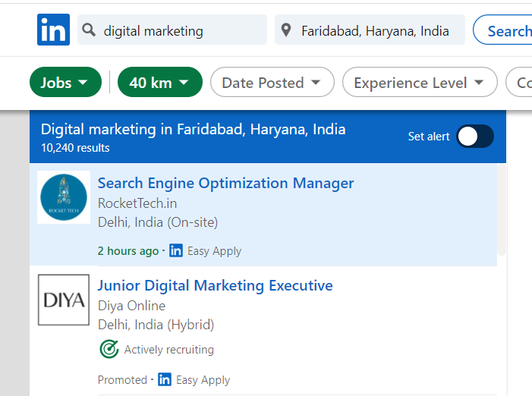Click the digital marketing search field
This screenshot has width=532, height=396.
(x=172, y=30)
